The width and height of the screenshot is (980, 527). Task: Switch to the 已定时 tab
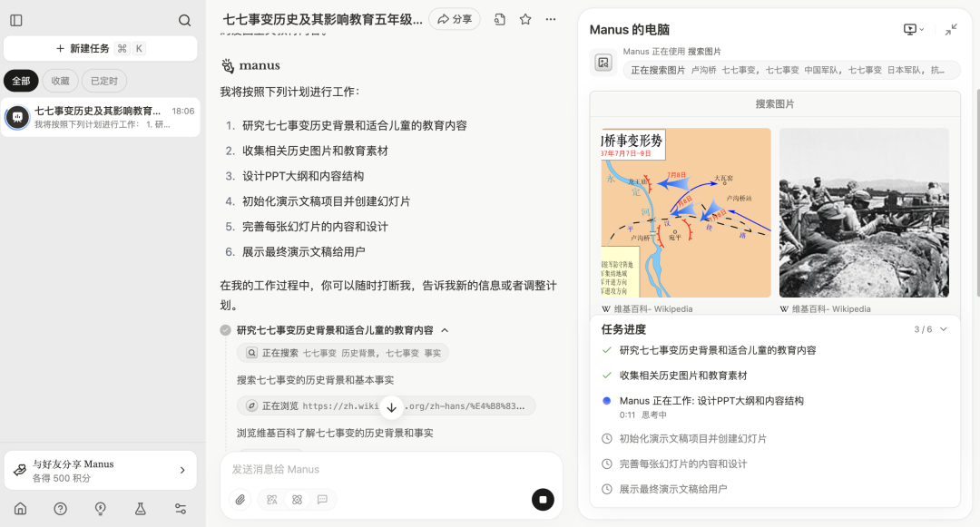104,81
